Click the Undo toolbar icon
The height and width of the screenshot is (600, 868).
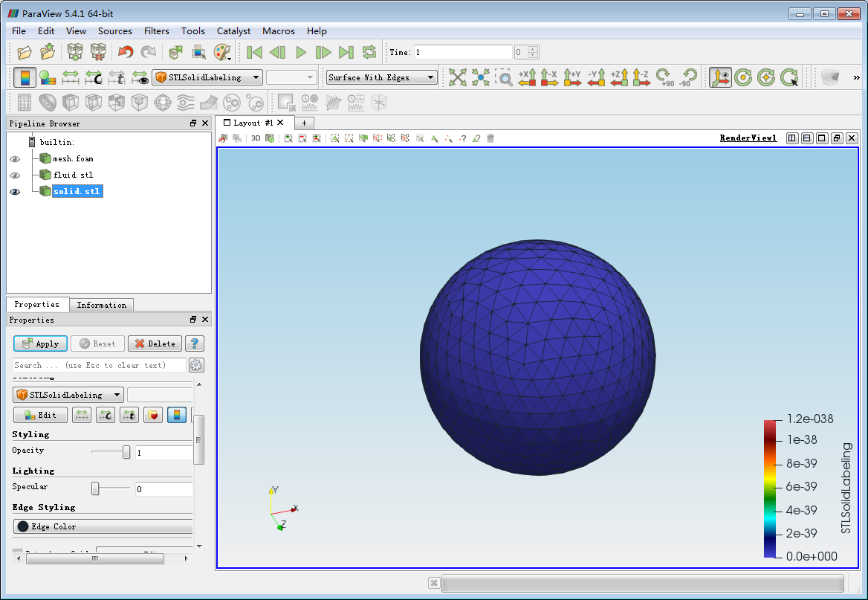point(126,52)
